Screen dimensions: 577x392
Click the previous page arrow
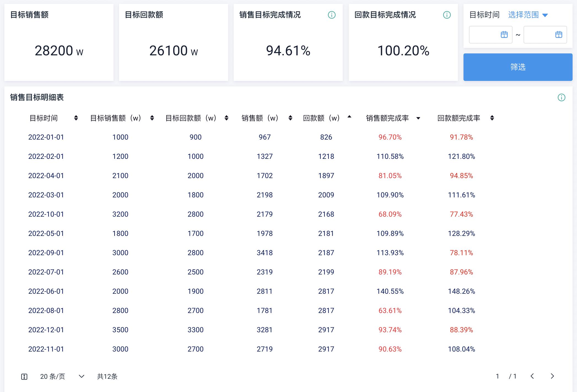[x=533, y=376]
